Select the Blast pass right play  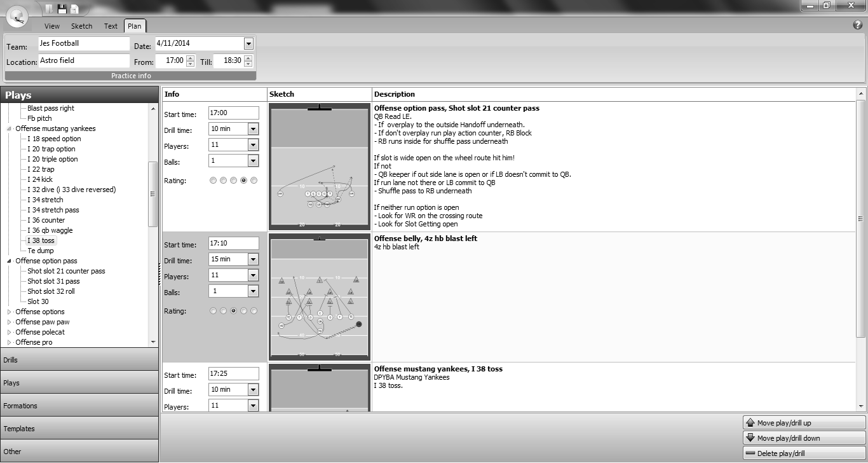[51, 108]
